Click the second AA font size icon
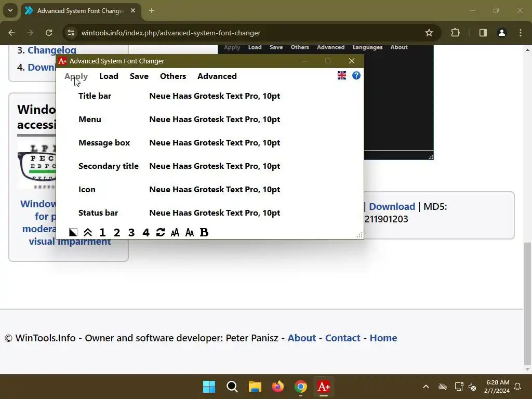The height and width of the screenshot is (399, 532). click(190, 232)
